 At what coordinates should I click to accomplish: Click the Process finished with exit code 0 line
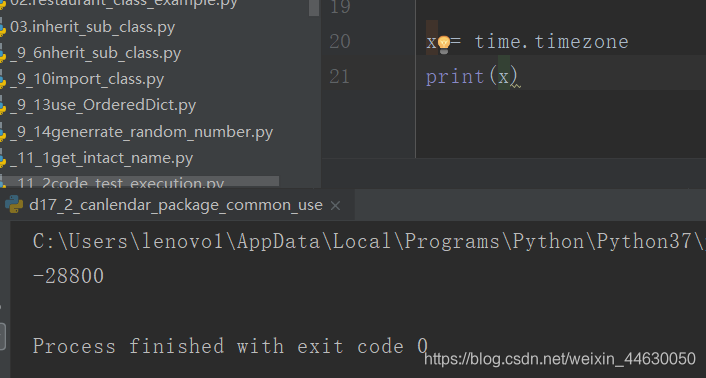pyautogui.click(x=230, y=346)
